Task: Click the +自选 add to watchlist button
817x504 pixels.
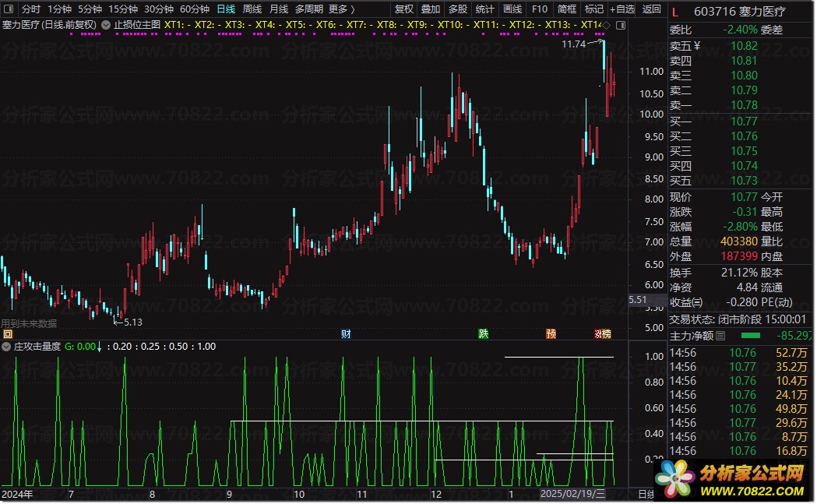Action: [x=622, y=9]
